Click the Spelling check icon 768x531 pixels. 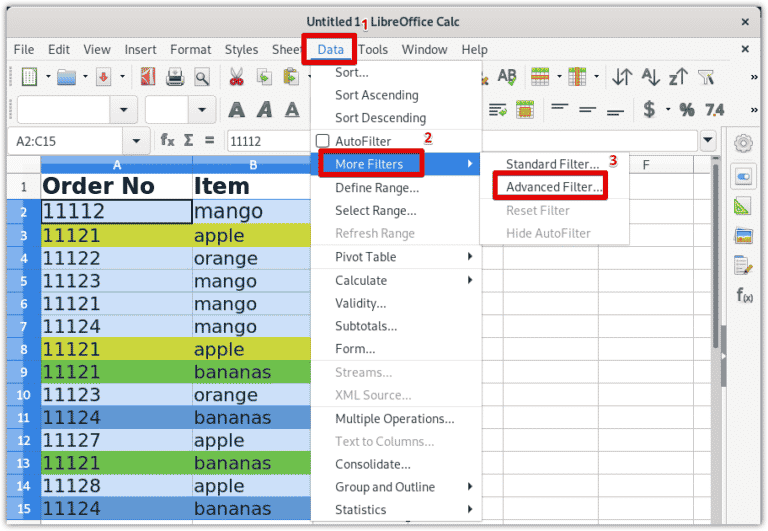[507, 77]
